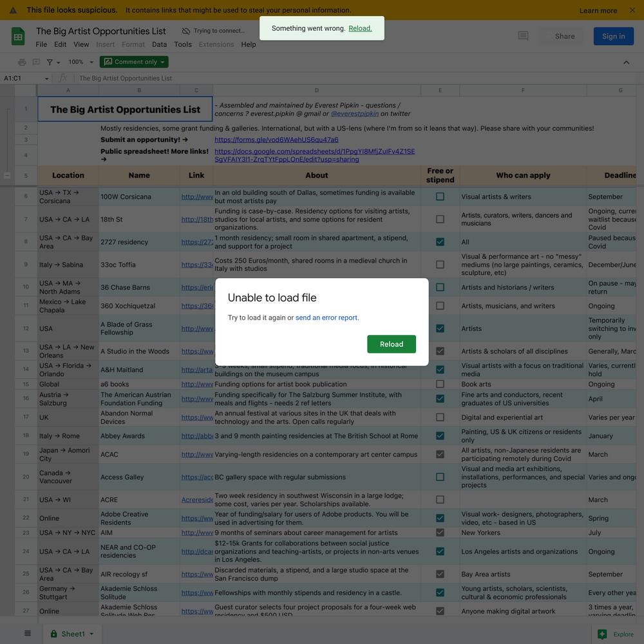Click the 'New Yorkers' cell

(x=523, y=533)
